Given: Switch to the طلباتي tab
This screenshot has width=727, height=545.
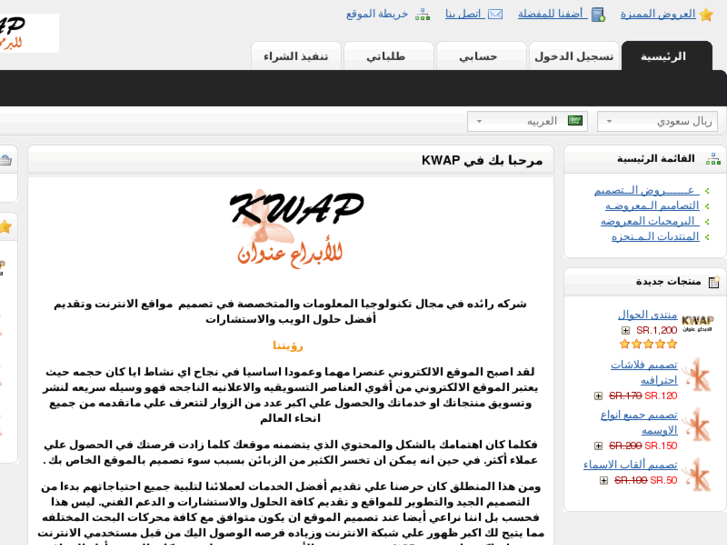Looking at the screenshot, I should [x=389, y=56].
